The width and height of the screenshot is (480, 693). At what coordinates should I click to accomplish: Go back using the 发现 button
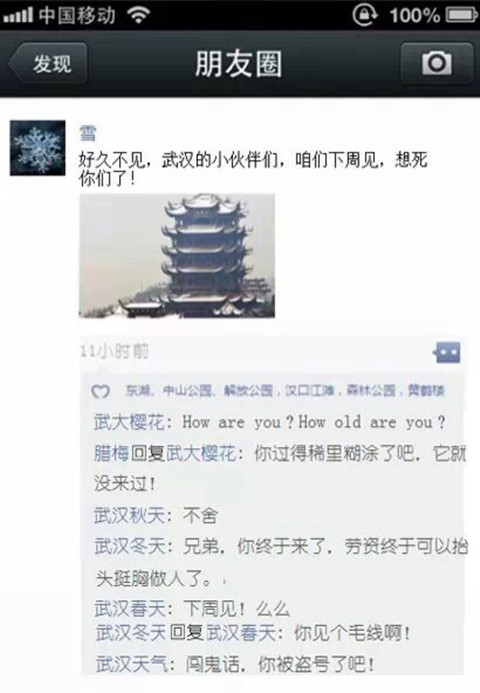pos(48,63)
